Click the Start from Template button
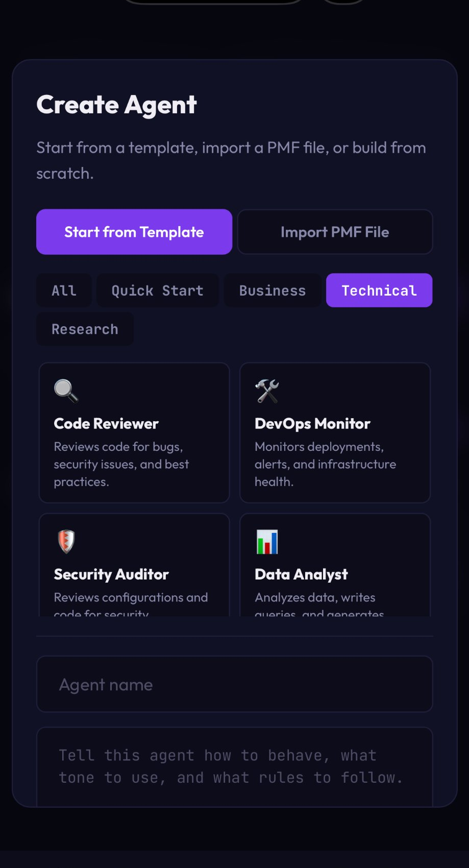 point(134,232)
